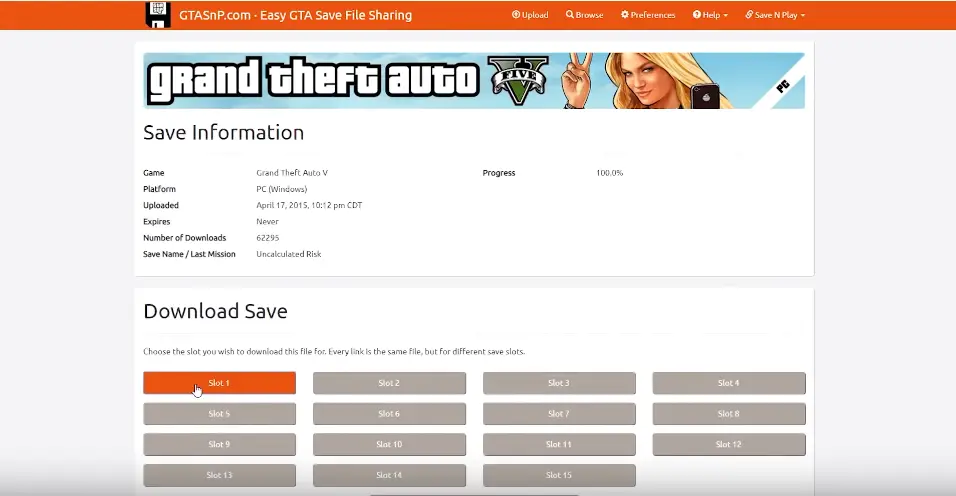Open Preferences in the navbar
Screen dimensions: 956x496
point(647,15)
